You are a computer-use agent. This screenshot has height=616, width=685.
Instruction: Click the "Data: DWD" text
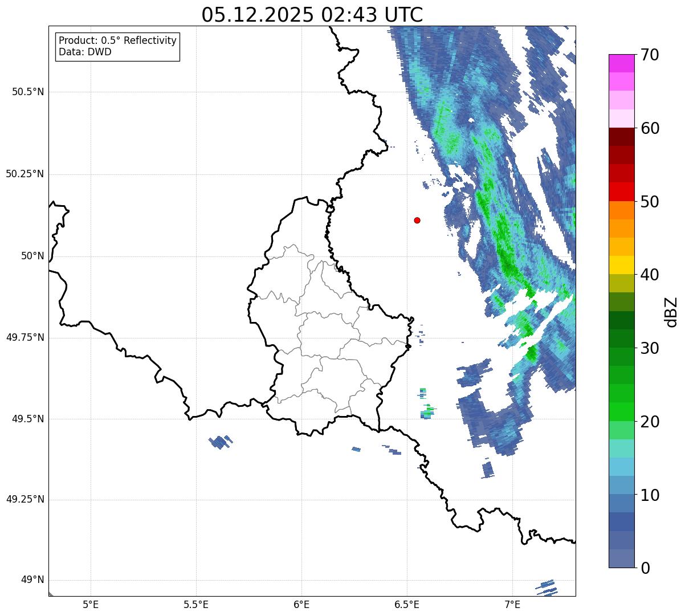pos(85,52)
